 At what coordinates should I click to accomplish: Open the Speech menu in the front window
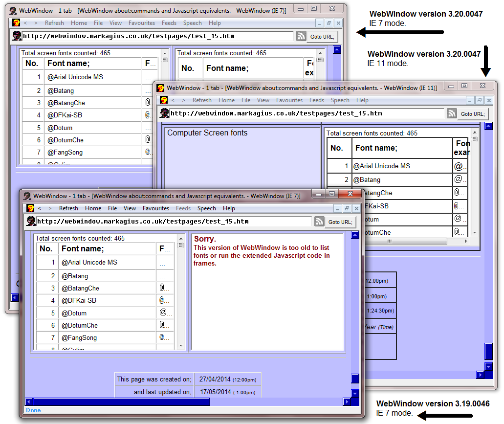pyautogui.click(x=206, y=208)
